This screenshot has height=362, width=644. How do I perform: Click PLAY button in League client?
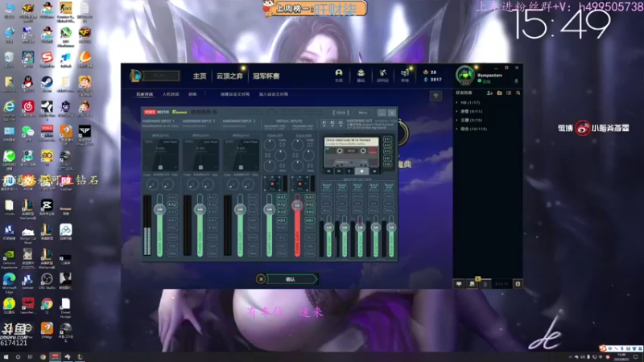coord(159,76)
